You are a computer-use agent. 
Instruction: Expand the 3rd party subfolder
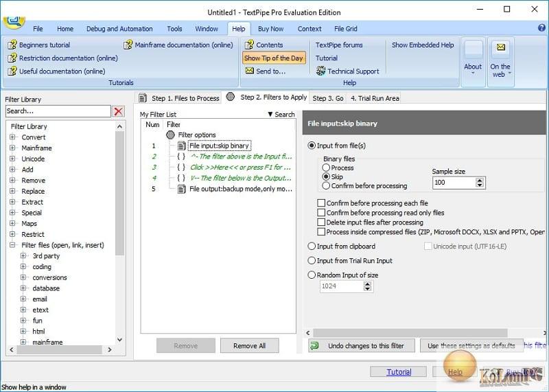click(23, 256)
